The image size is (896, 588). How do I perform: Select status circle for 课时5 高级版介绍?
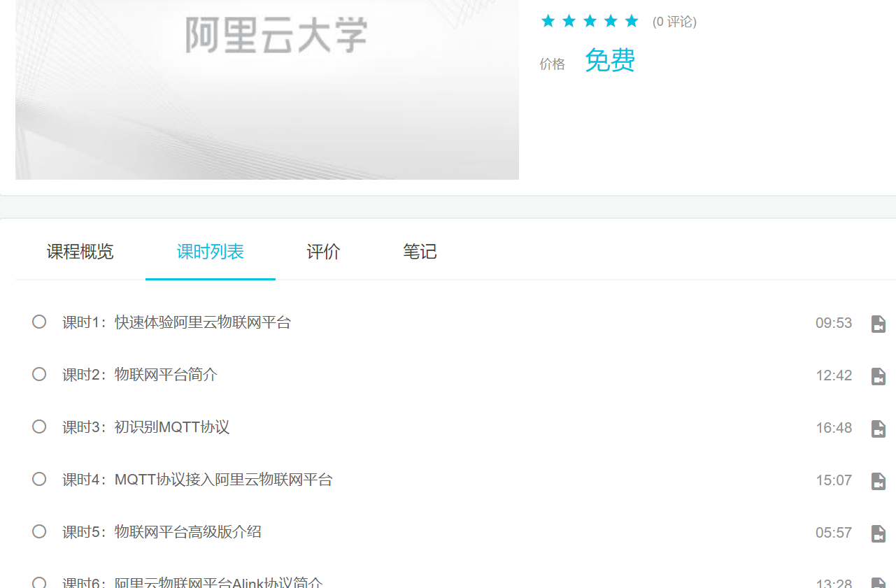(39, 531)
